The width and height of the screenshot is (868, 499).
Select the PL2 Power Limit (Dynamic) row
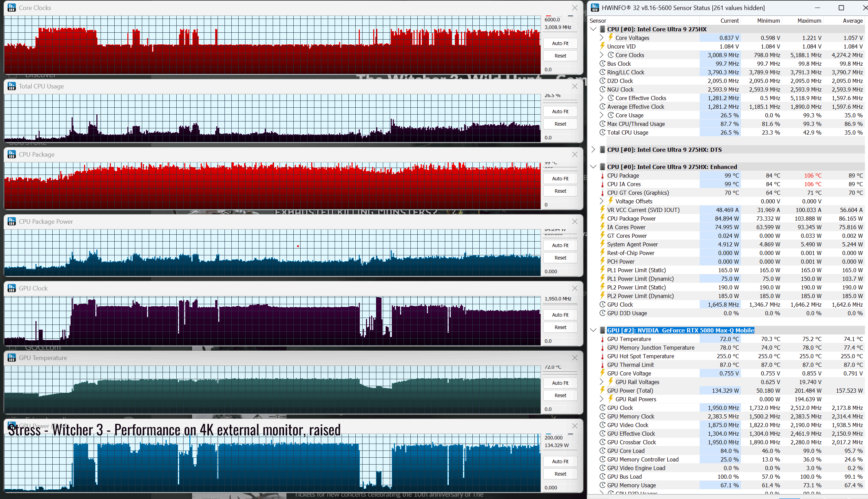point(726,296)
